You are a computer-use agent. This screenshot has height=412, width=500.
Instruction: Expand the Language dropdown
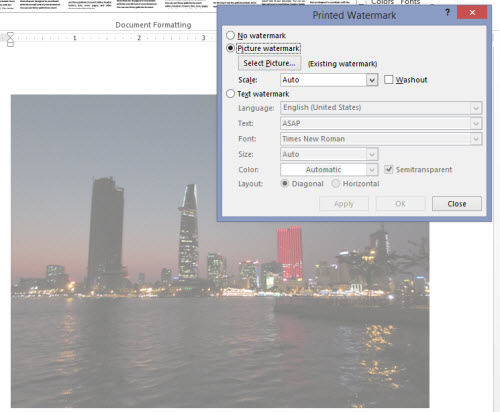click(x=476, y=108)
